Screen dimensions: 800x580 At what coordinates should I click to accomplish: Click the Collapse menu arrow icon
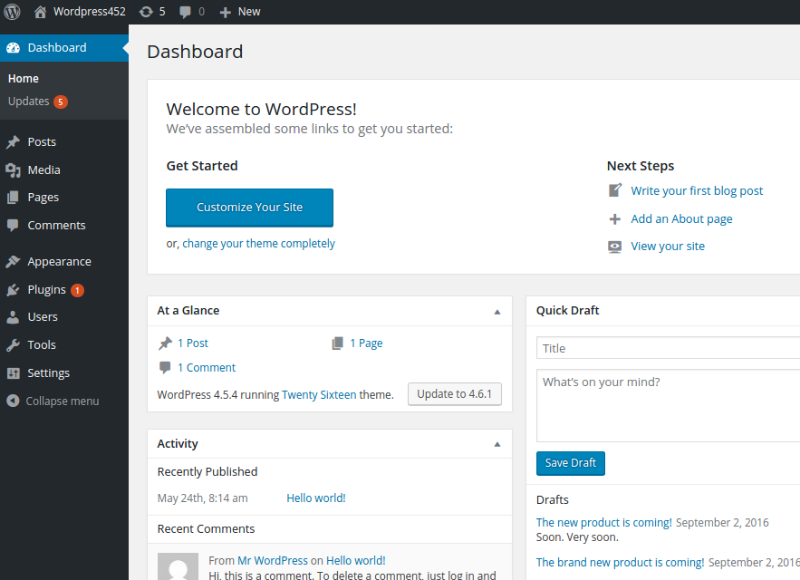[x=13, y=401]
